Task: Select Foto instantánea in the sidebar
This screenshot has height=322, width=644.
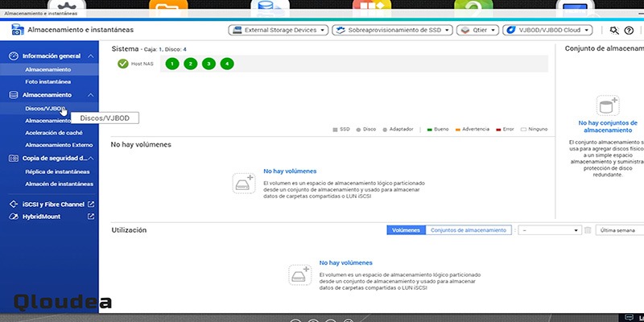Action: [x=49, y=82]
